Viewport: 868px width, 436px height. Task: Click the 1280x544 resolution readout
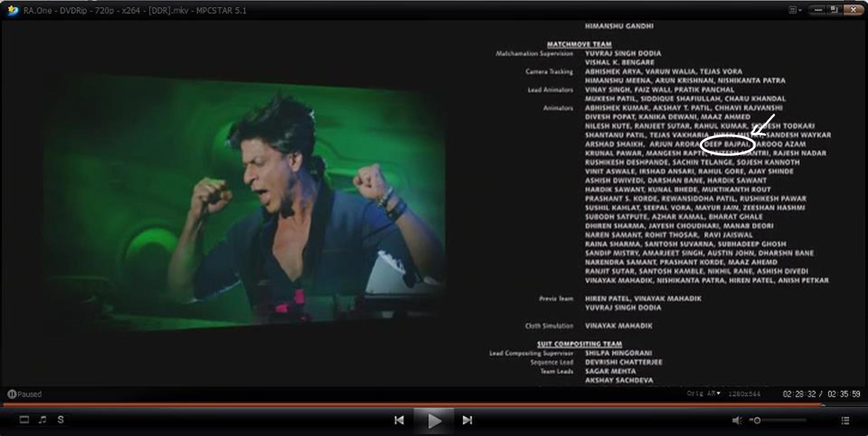coord(744,394)
